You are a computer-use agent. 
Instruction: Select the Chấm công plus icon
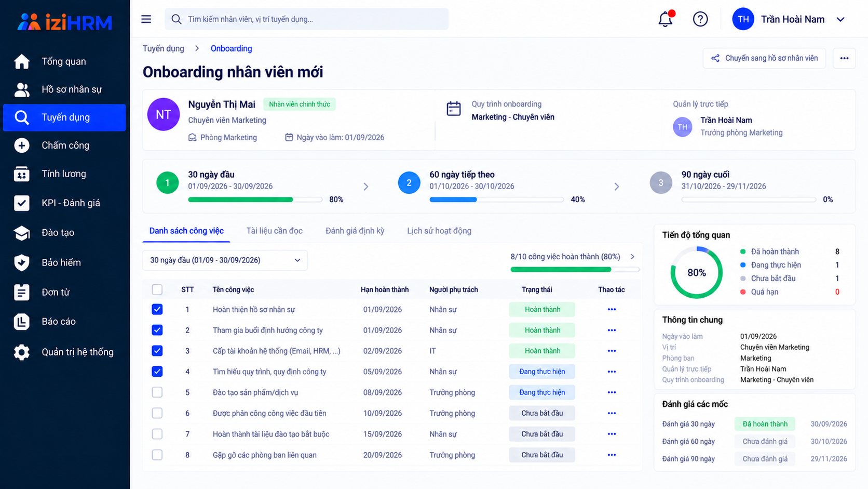click(22, 146)
